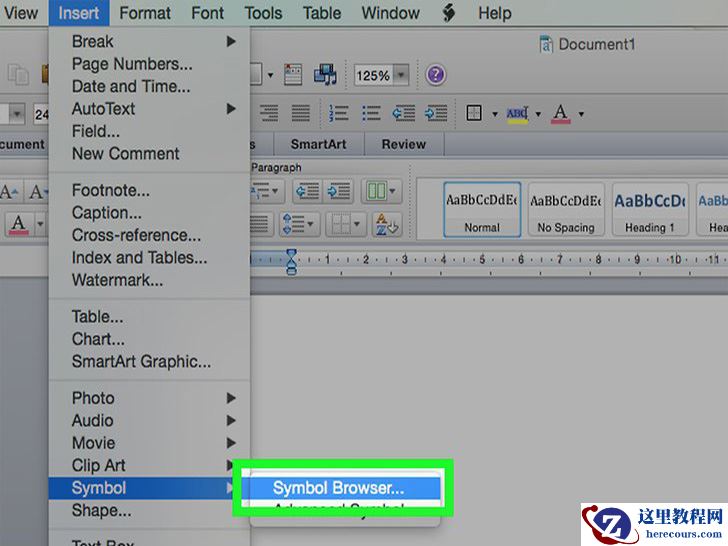Open the script menu icon in menu bar
The image size is (728, 546).
click(x=450, y=13)
